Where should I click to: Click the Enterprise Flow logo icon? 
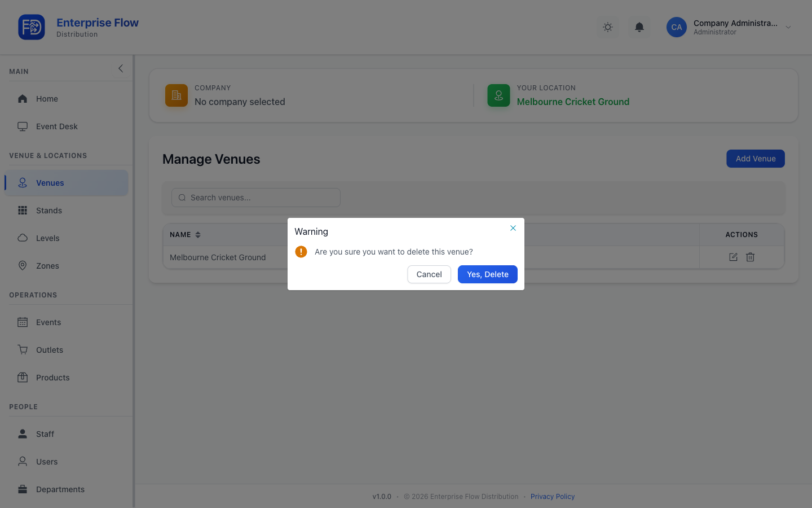point(32,27)
